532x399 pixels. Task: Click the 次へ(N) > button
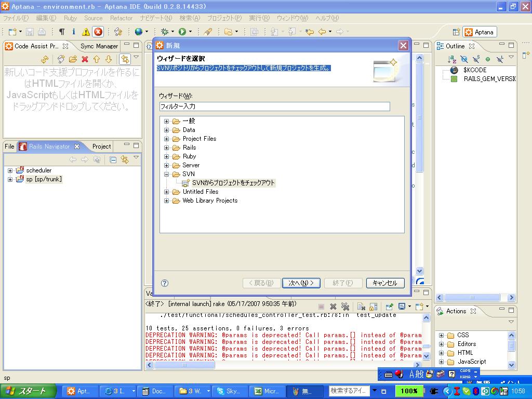tap(301, 283)
